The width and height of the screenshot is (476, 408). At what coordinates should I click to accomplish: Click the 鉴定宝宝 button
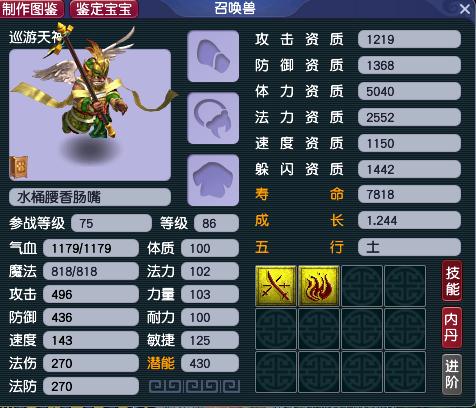point(104,9)
